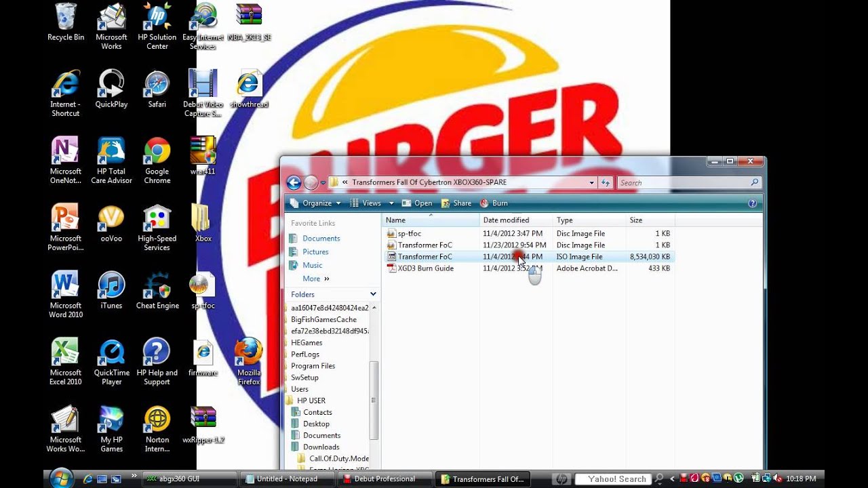Open Microsoft Works desktop icon

[x=111, y=27]
